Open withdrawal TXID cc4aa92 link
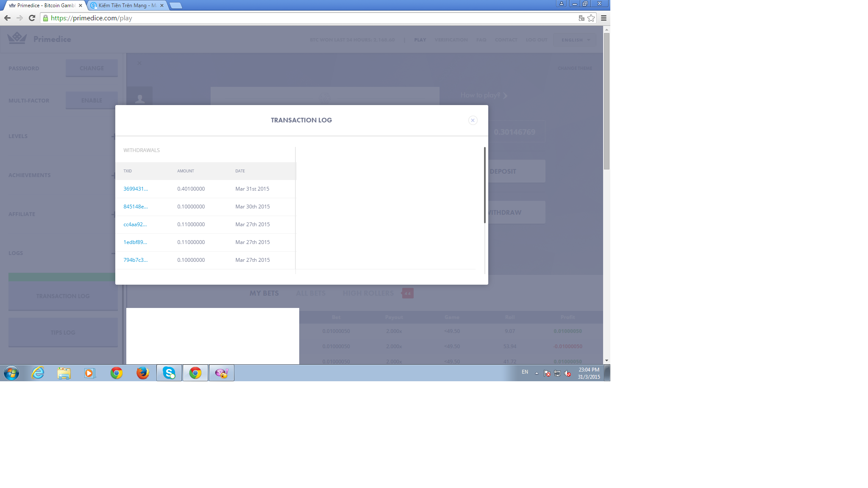This screenshot has height=488, width=868. (135, 225)
